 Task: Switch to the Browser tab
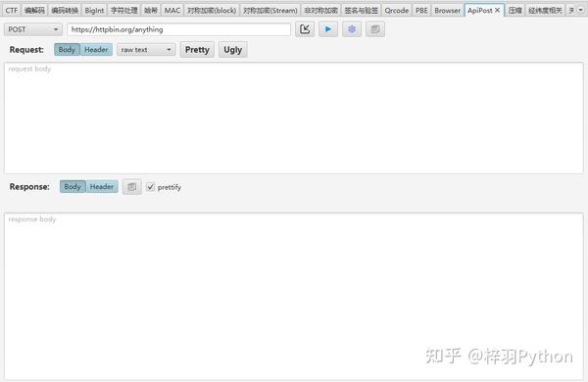[x=448, y=11]
